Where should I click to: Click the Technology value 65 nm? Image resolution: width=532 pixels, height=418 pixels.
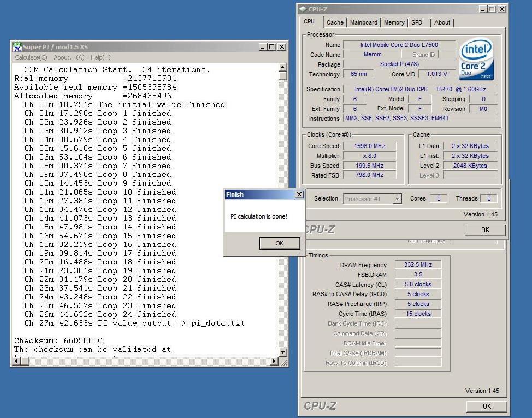click(x=358, y=74)
